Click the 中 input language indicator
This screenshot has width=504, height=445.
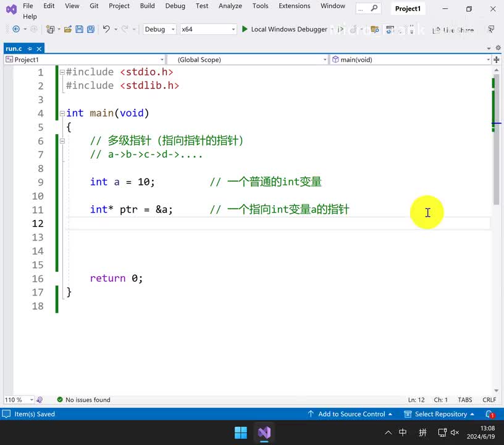point(403,433)
